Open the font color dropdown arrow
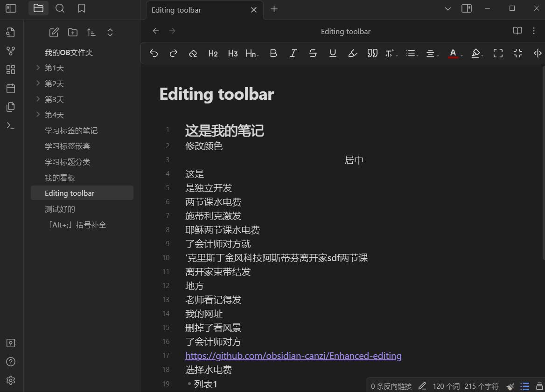 [x=461, y=55]
